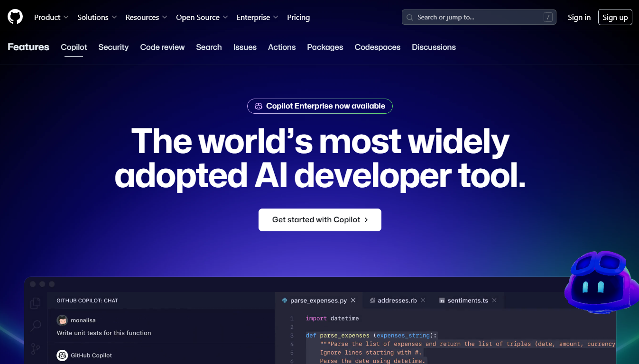Switch to the addresses.rb editor tab
The width and height of the screenshot is (639, 364).
pyautogui.click(x=398, y=300)
